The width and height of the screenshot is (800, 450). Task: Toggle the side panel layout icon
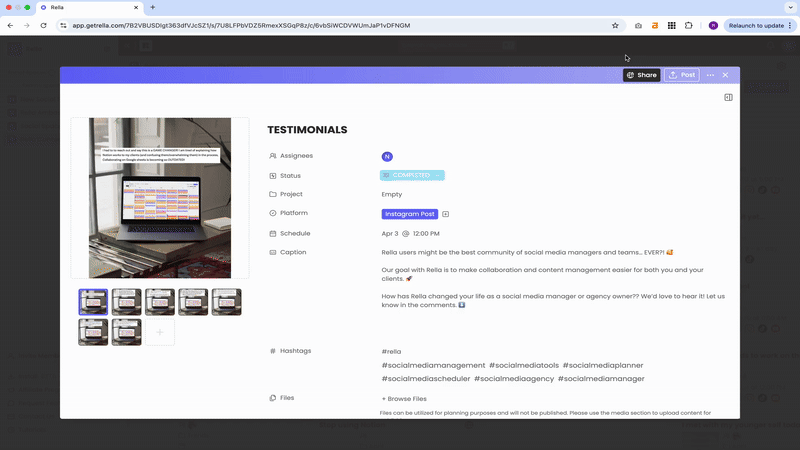click(729, 97)
